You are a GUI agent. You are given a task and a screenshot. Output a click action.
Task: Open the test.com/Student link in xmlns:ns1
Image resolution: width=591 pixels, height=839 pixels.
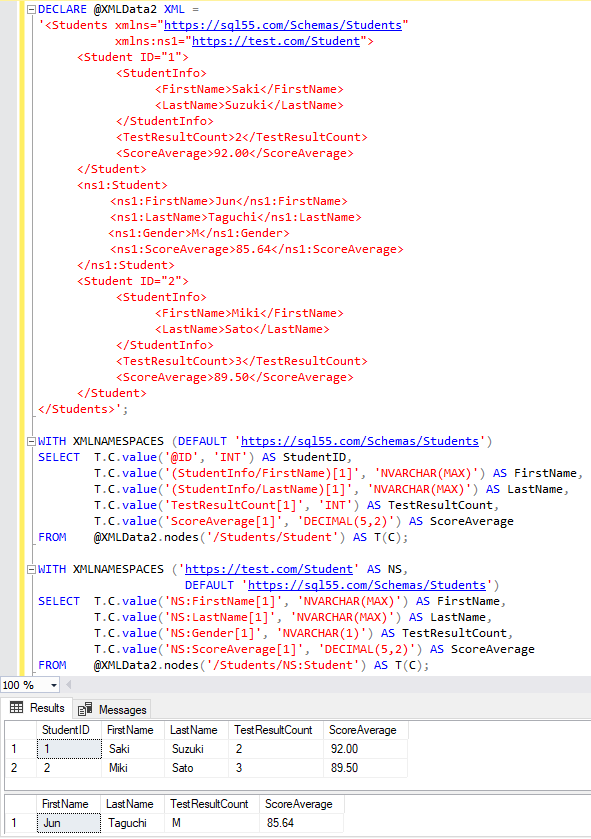pos(276,41)
